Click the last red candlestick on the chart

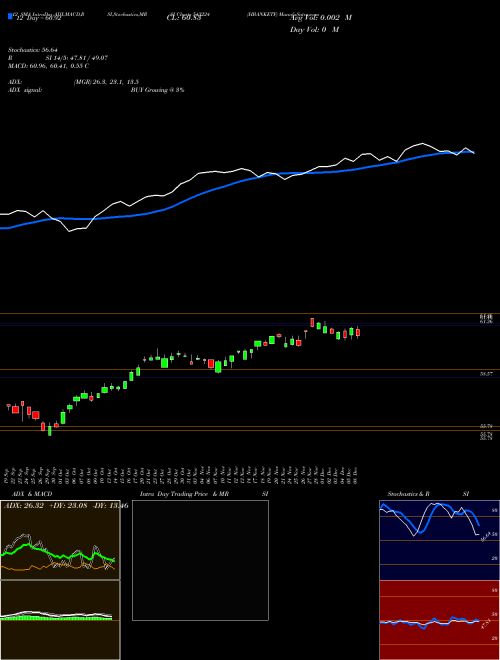358,333
